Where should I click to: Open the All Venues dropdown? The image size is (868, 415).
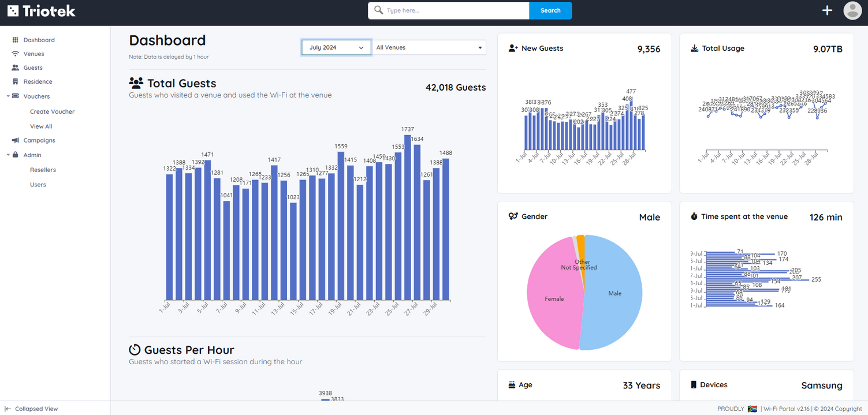429,47
